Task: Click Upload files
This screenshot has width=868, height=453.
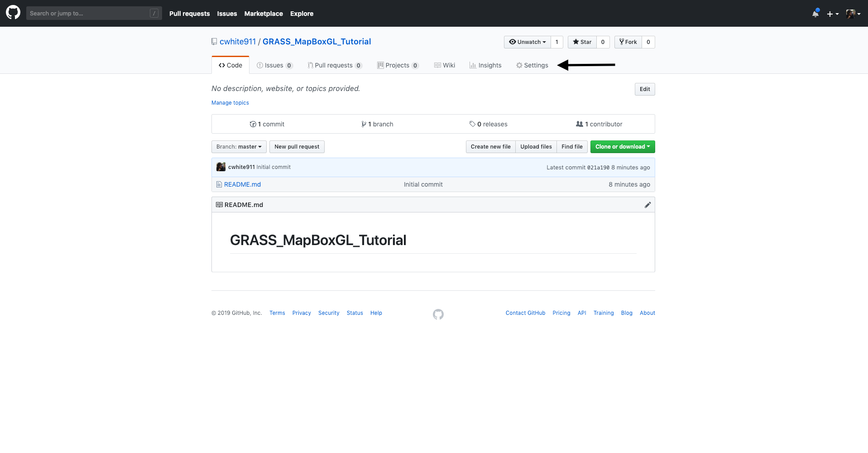Action: [536, 147]
